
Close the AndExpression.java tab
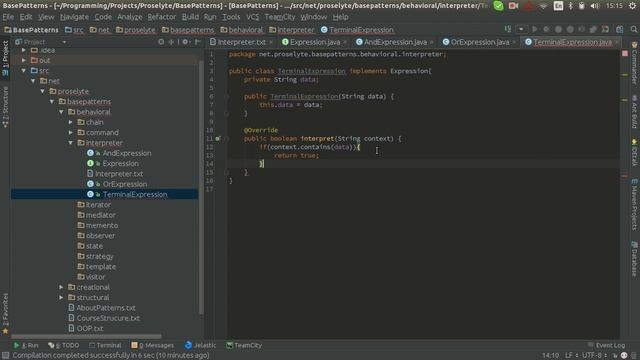(x=431, y=42)
